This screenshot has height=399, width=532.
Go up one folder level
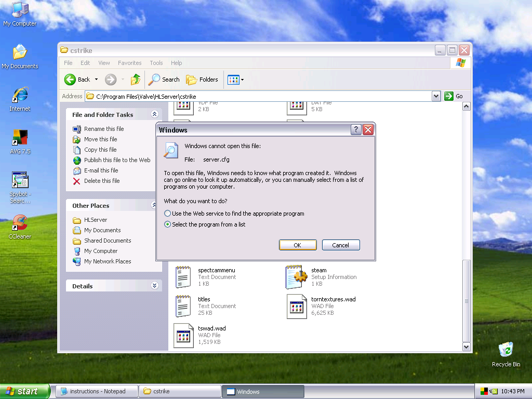tap(136, 79)
